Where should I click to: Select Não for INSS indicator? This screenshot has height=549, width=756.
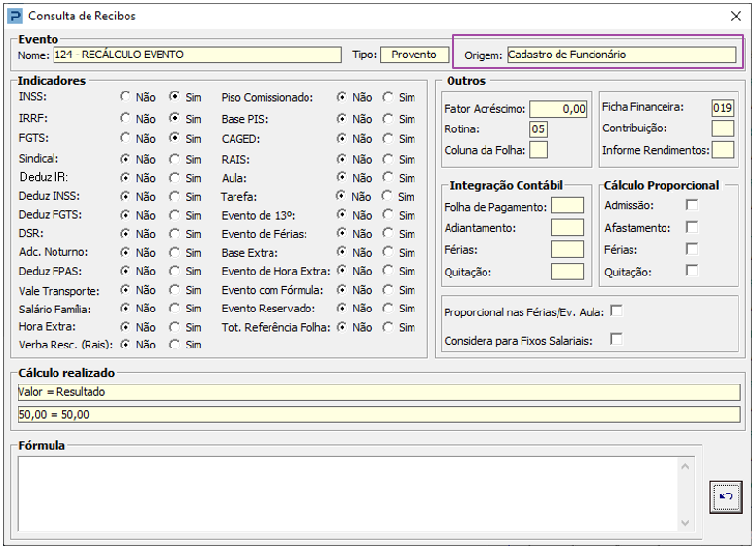(x=126, y=97)
